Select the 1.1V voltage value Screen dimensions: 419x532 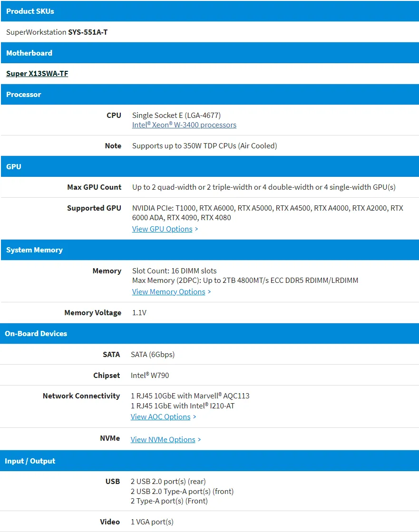pos(139,313)
